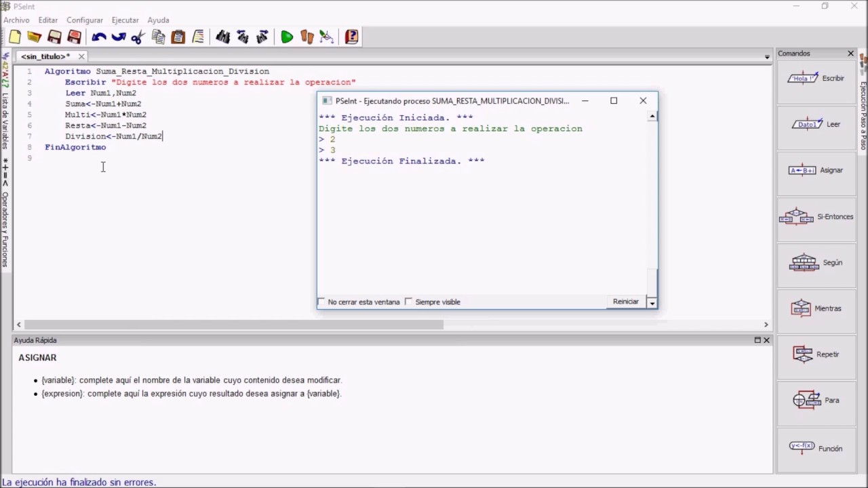The image size is (868, 488).
Task: Open dropdown arrow next to Reiniciar
Action: [x=652, y=302]
